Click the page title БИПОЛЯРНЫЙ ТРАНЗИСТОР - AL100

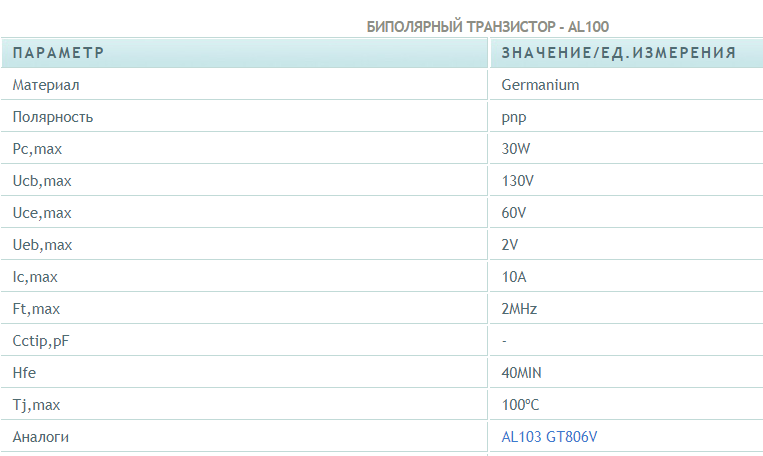pos(488,26)
